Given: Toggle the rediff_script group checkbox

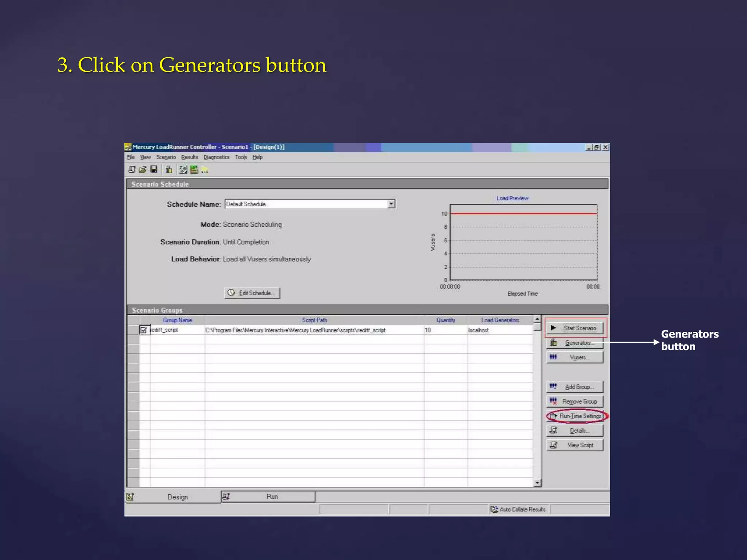Looking at the screenshot, I should (x=143, y=330).
